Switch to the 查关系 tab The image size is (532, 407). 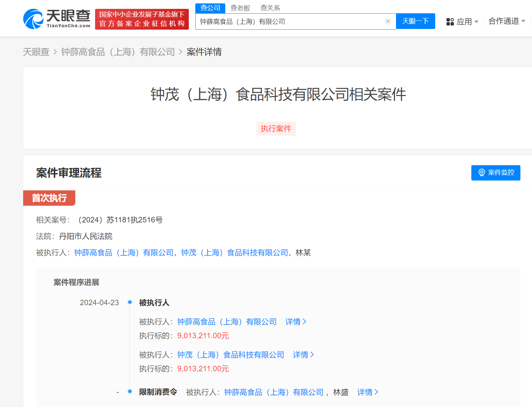pos(270,8)
